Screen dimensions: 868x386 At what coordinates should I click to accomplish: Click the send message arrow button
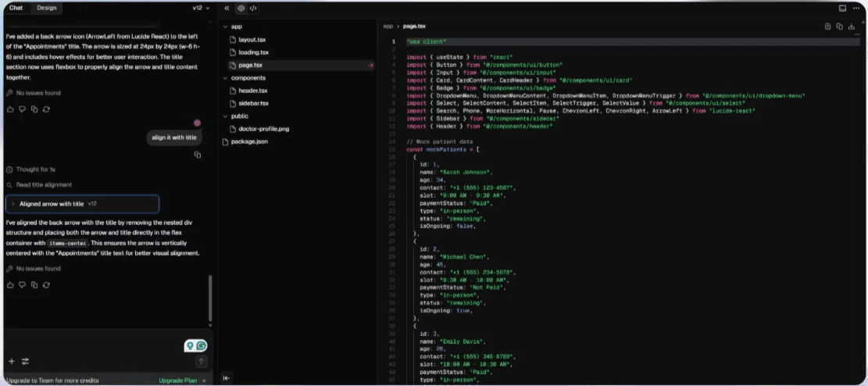(201, 362)
